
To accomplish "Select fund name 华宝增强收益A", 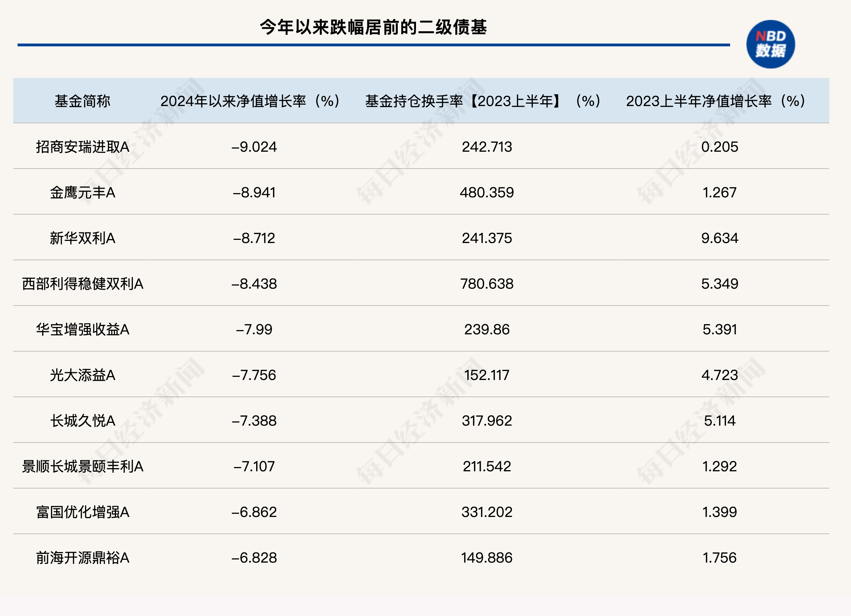I will pos(83,329).
